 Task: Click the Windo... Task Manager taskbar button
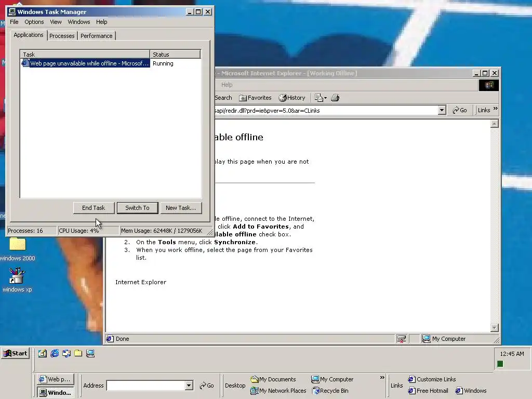tap(55, 393)
